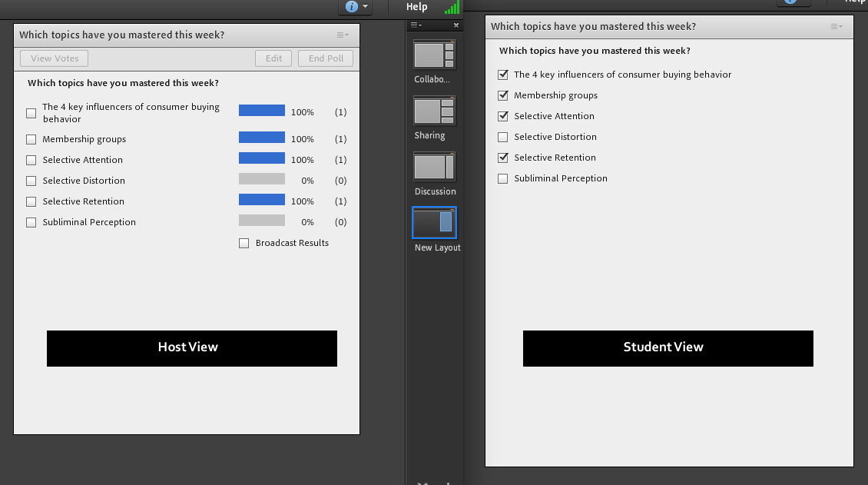
Task: Select the highlighted New Layout thumbnail
Action: click(434, 223)
